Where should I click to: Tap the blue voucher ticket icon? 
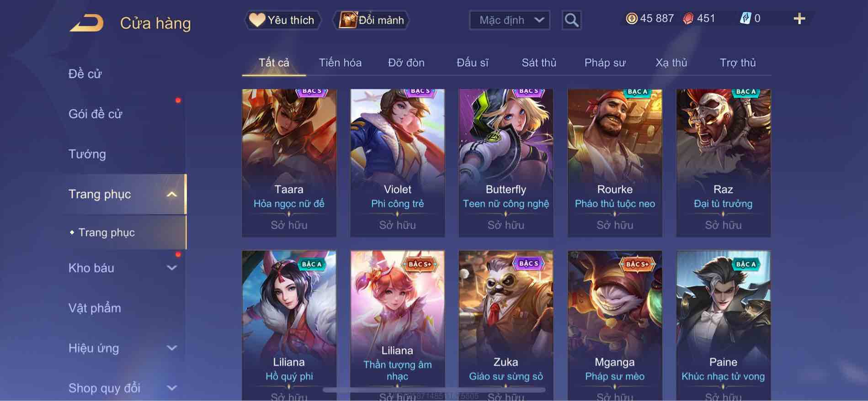click(745, 19)
